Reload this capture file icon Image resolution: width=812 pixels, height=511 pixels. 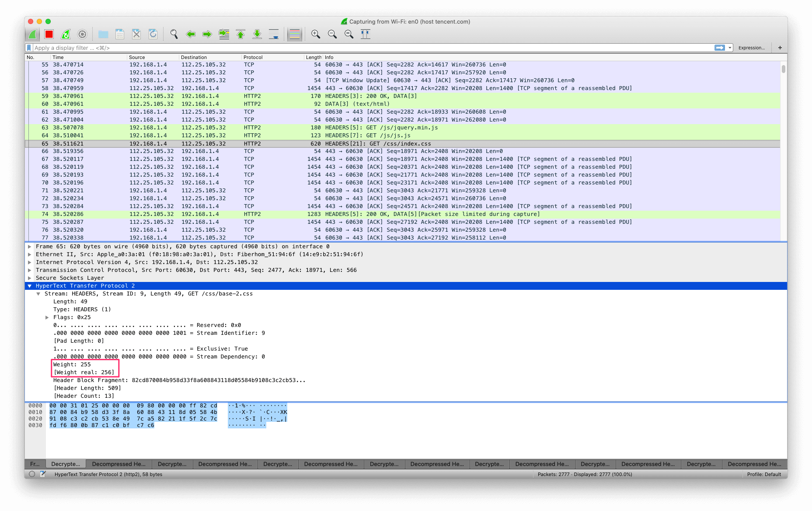(x=153, y=34)
